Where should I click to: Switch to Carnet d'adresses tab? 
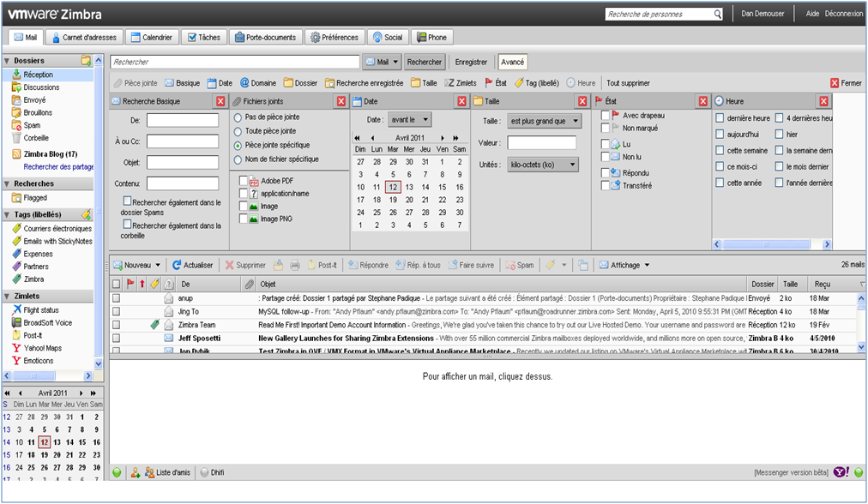(x=84, y=38)
